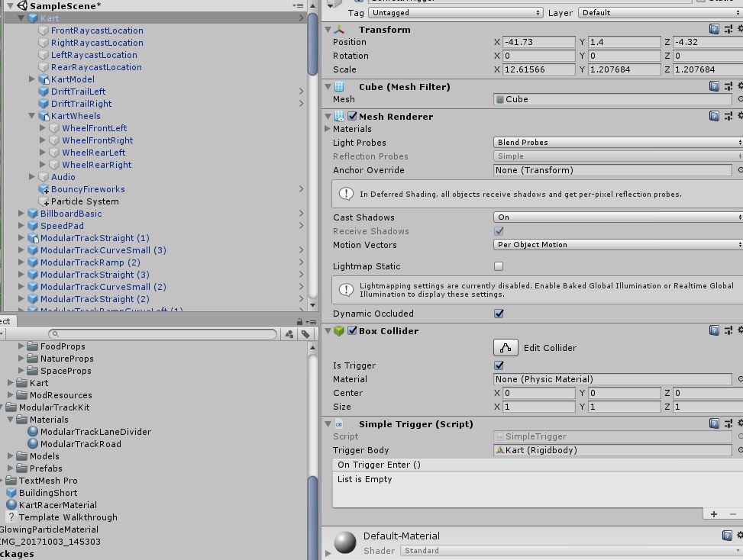Disable the Is Trigger checkbox
The image size is (743, 560).
[499, 365]
